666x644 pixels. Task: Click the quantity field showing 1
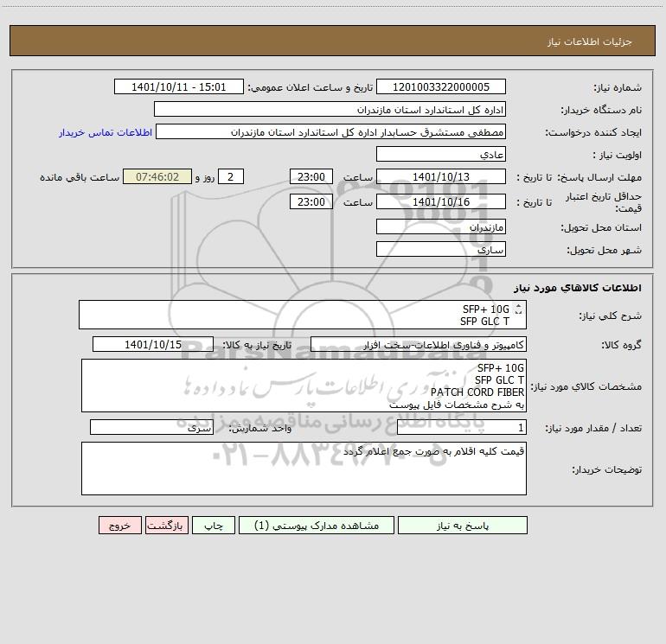[462, 428]
